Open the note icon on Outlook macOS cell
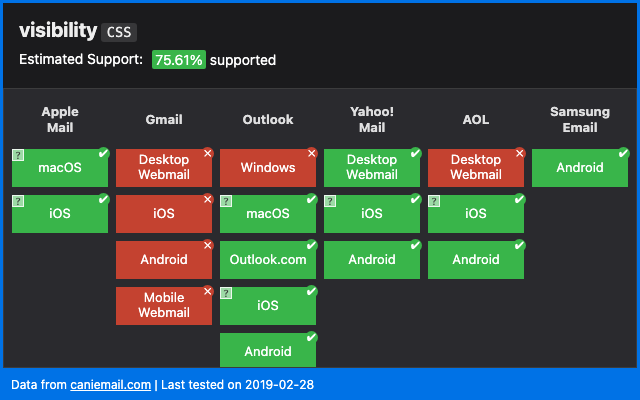Viewport: 640px width, 400px height. pyautogui.click(x=226, y=201)
